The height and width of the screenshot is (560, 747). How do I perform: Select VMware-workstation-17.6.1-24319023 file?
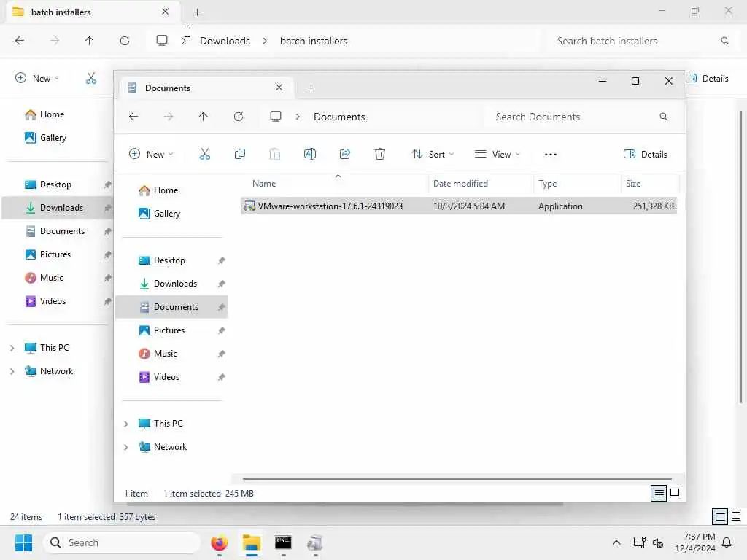tap(459, 206)
